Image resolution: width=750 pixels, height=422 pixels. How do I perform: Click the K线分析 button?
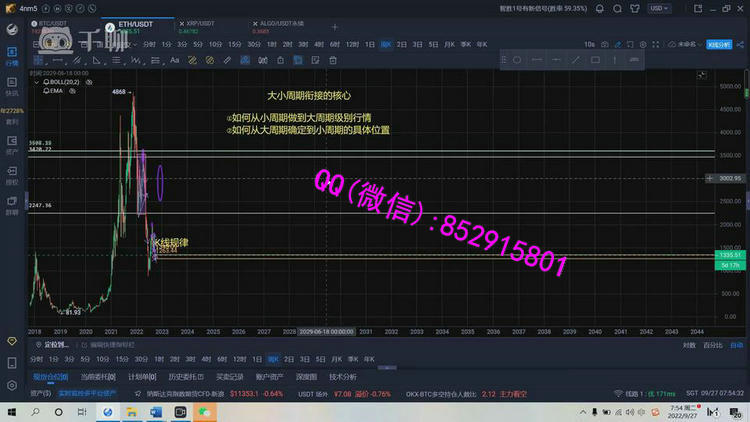719,45
